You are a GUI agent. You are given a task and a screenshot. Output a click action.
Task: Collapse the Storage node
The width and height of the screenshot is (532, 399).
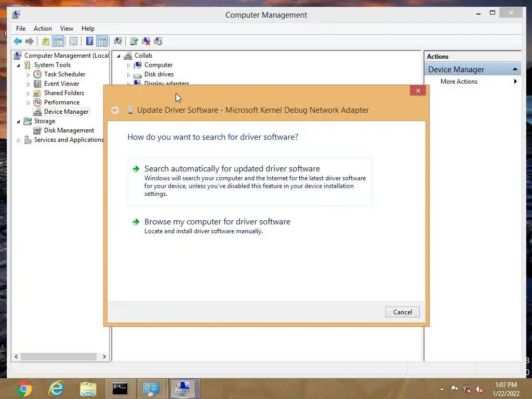pyautogui.click(x=18, y=122)
